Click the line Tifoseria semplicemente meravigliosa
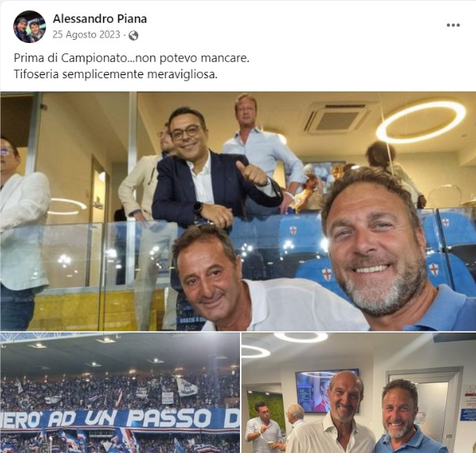Screen dimensions: 476x453 coord(116,74)
